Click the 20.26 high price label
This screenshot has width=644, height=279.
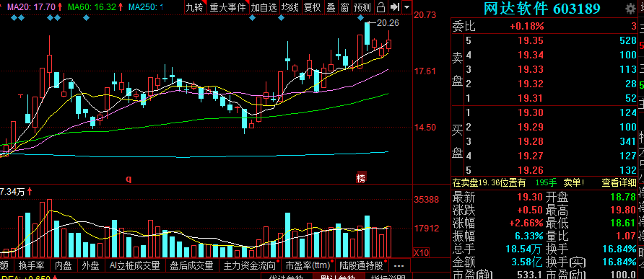click(x=388, y=23)
